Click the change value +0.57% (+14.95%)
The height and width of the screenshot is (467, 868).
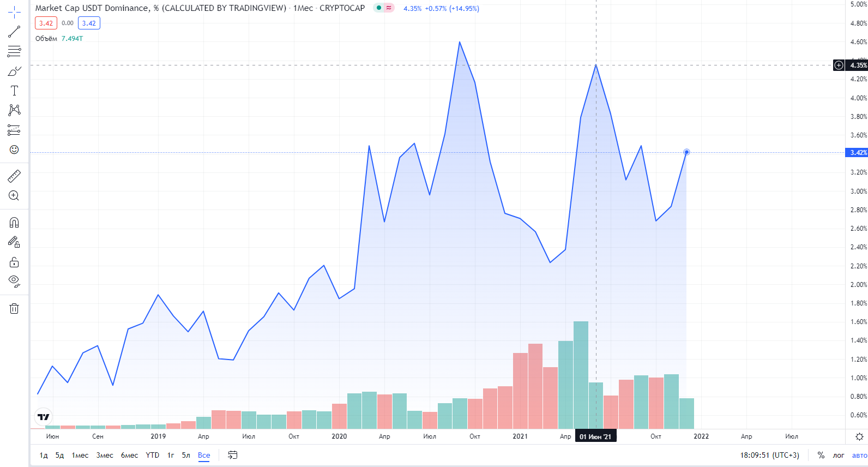pyautogui.click(x=452, y=9)
